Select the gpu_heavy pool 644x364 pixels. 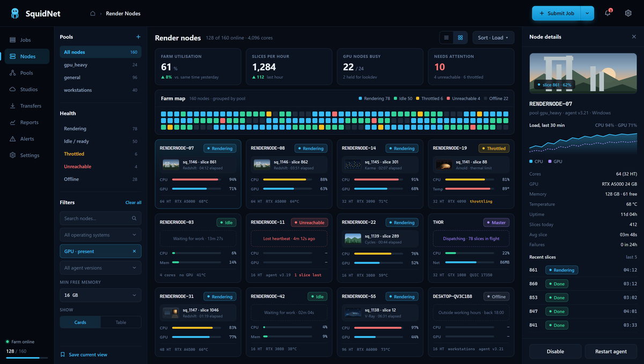click(100, 65)
